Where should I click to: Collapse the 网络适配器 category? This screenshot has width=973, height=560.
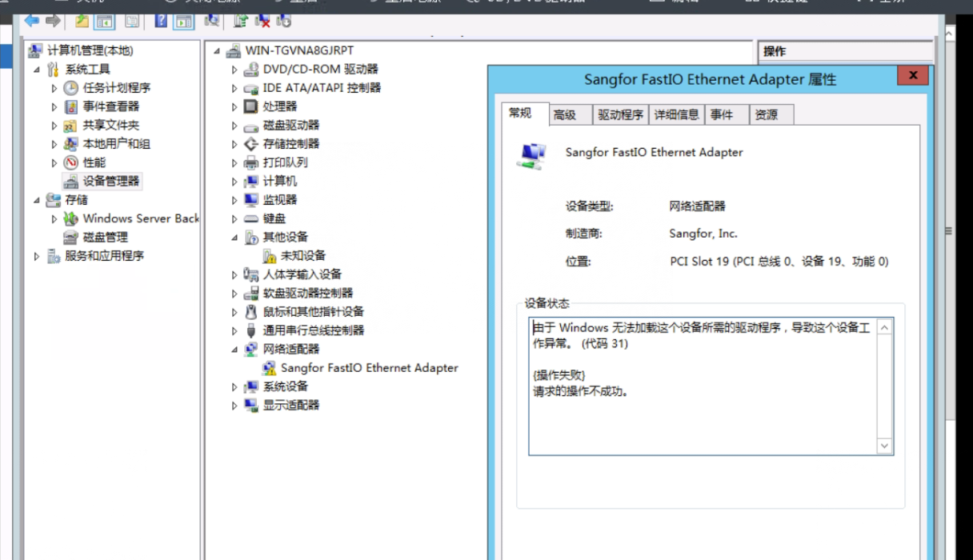point(234,350)
